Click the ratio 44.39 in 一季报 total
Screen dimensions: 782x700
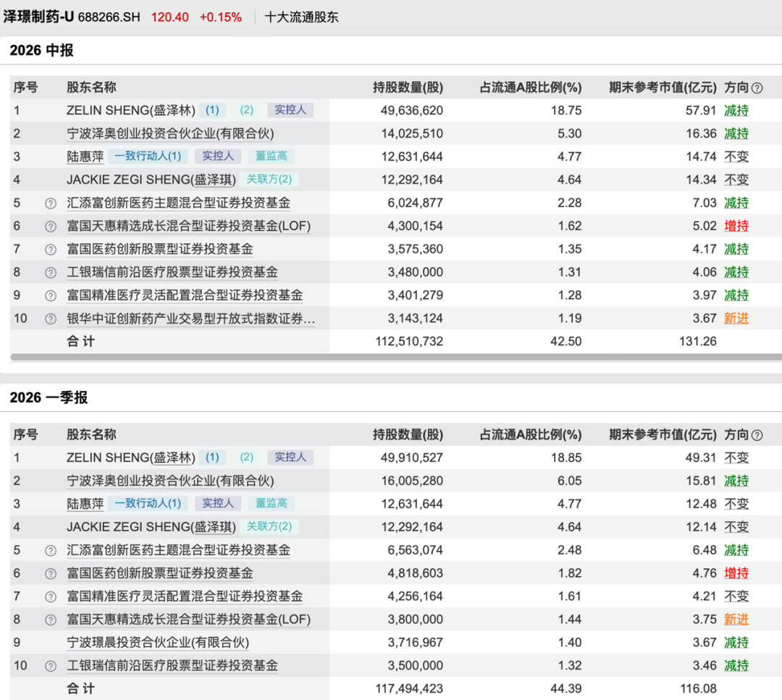coord(566,688)
